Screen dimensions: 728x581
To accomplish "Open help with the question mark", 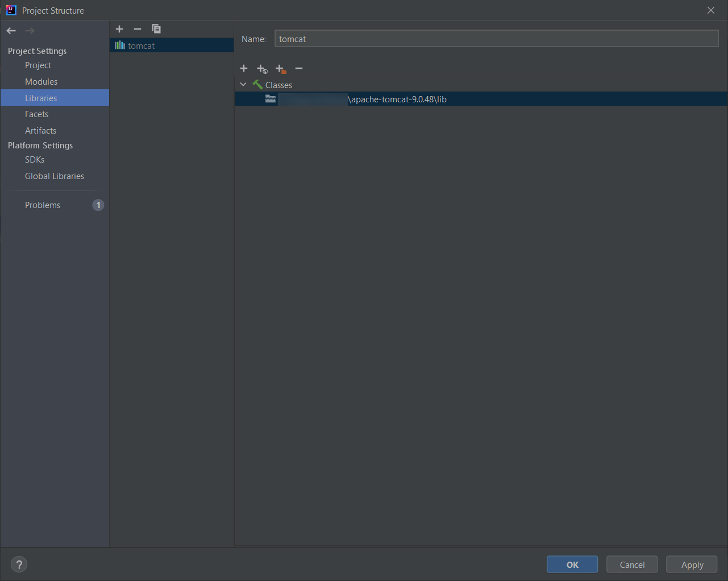I will click(19, 565).
